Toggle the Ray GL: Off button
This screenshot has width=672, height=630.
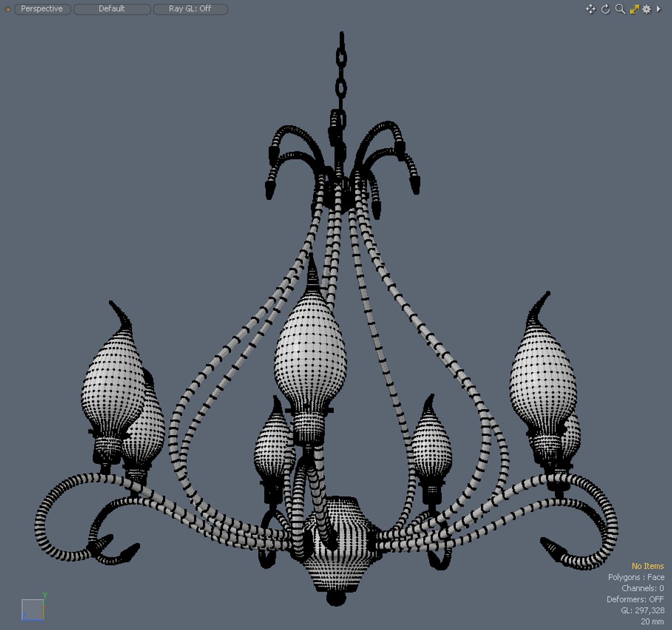pyautogui.click(x=190, y=9)
